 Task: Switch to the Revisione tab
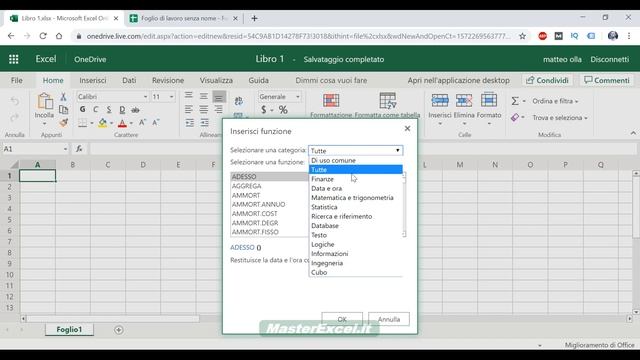coord(168,80)
